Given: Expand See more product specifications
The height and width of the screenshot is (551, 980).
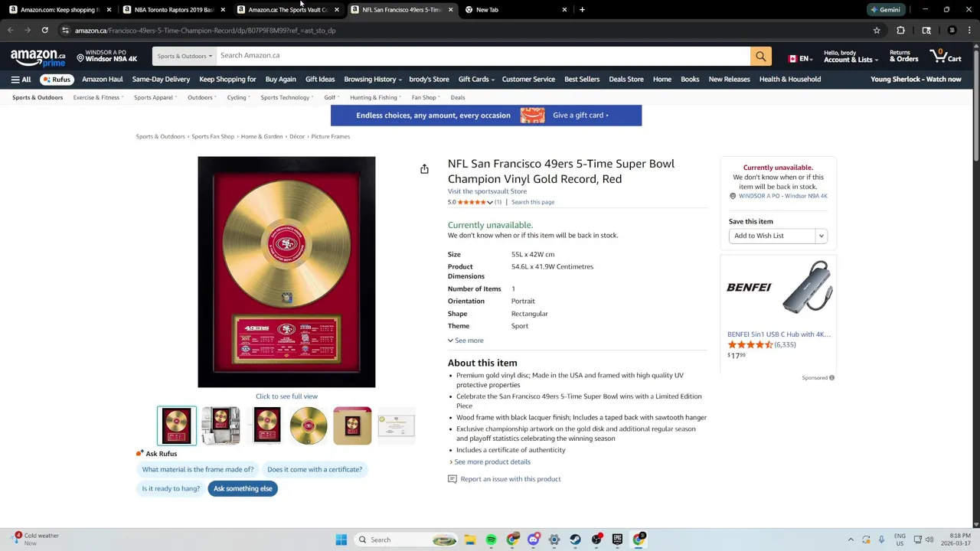Looking at the screenshot, I should 465,341.
